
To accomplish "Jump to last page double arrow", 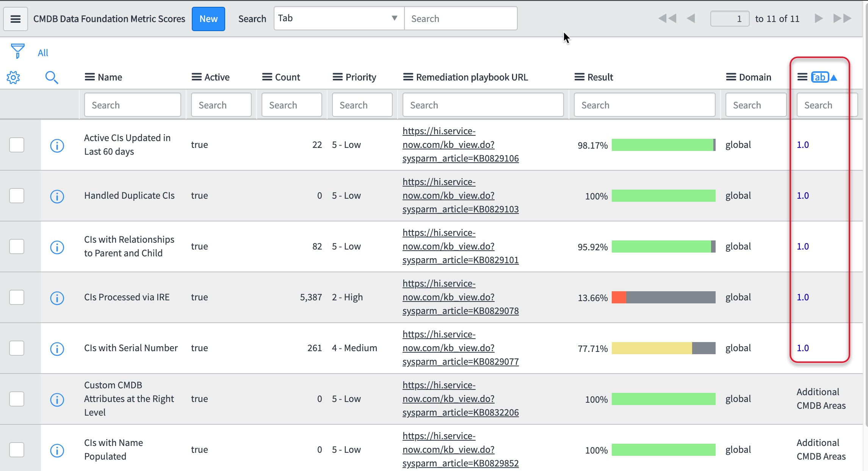I will [842, 18].
